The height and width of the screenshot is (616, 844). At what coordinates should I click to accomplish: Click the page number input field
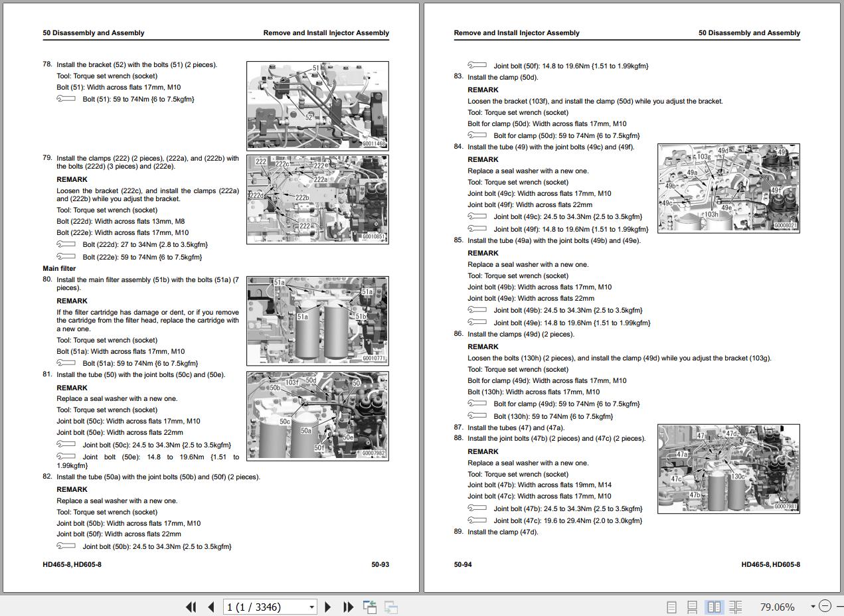click(x=265, y=607)
